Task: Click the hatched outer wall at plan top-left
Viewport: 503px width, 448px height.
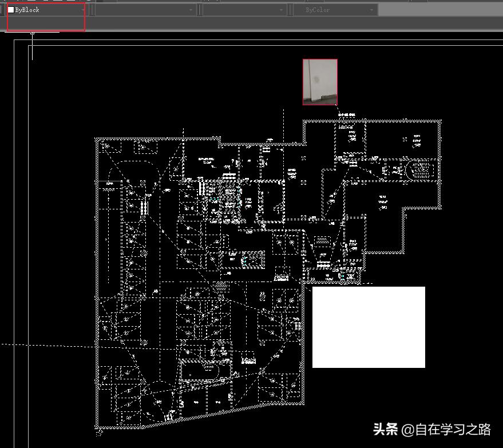Action: [x=157, y=139]
